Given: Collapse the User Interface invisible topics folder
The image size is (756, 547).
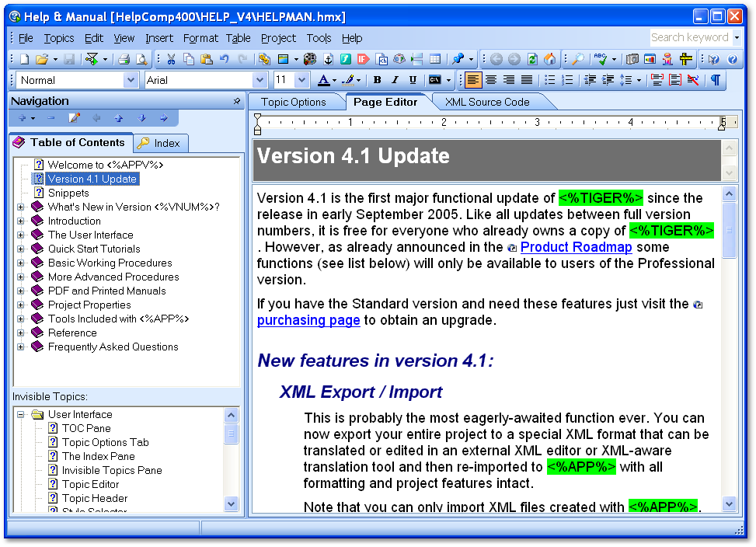Looking at the screenshot, I should 21,414.
